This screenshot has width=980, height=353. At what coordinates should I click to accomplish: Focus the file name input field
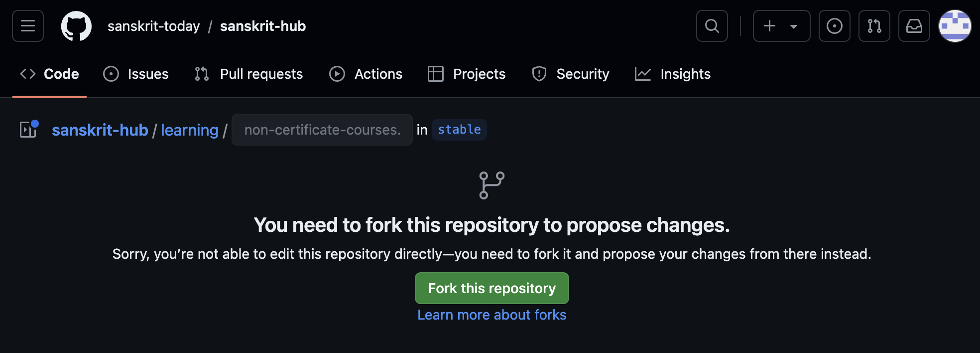click(322, 130)
